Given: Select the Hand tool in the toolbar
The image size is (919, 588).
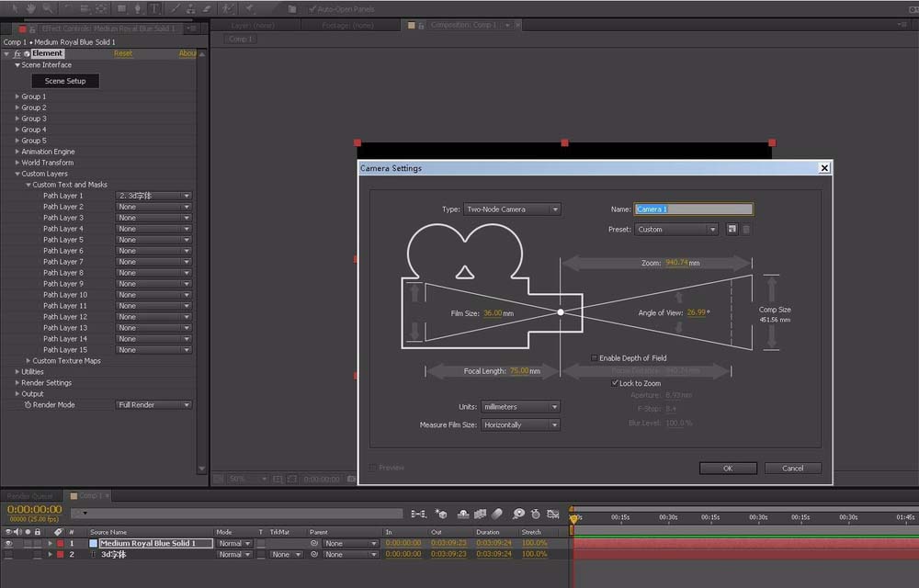Looking at the screenshot, I should tap(30, 8).
